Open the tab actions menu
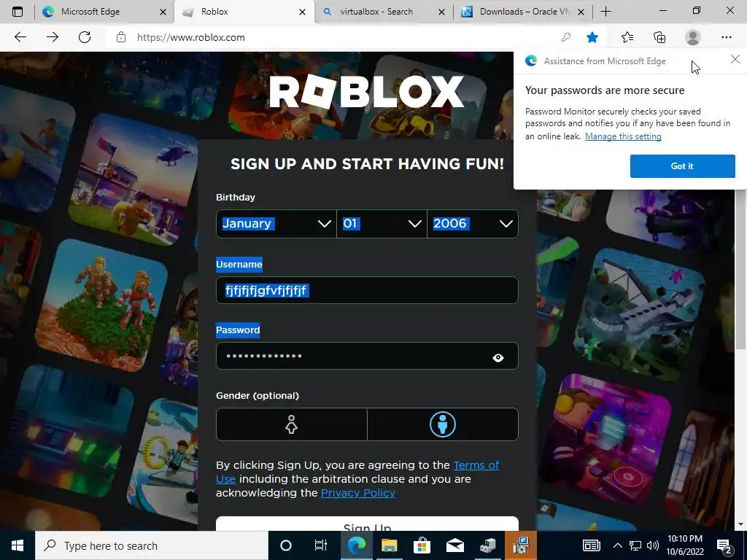This screenshot has height=560, width=747. pyautogui.click(x=18, y=12)
